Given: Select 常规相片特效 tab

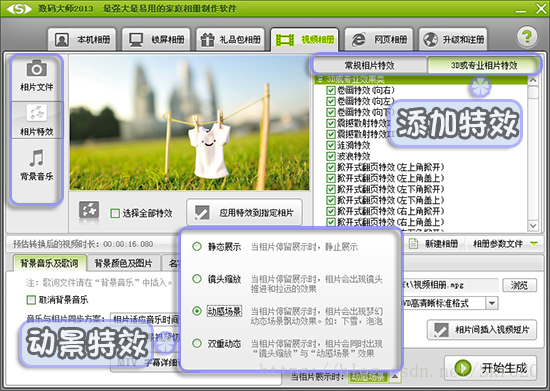Looking at the screenshot, I should (x=370, y=65).
